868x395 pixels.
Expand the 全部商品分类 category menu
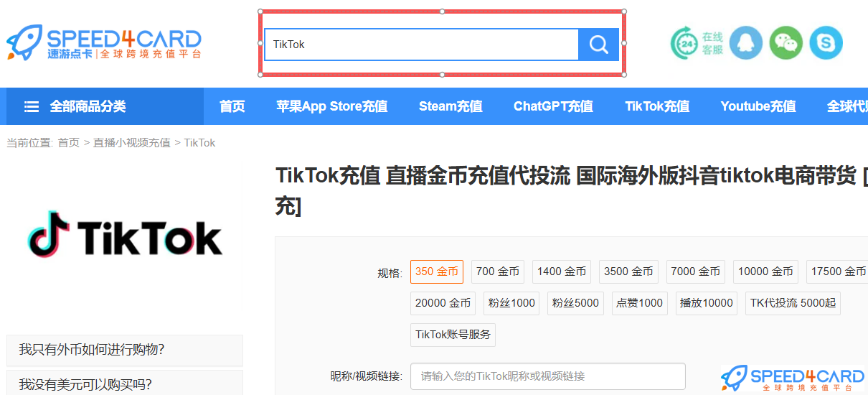coord(105,106)
